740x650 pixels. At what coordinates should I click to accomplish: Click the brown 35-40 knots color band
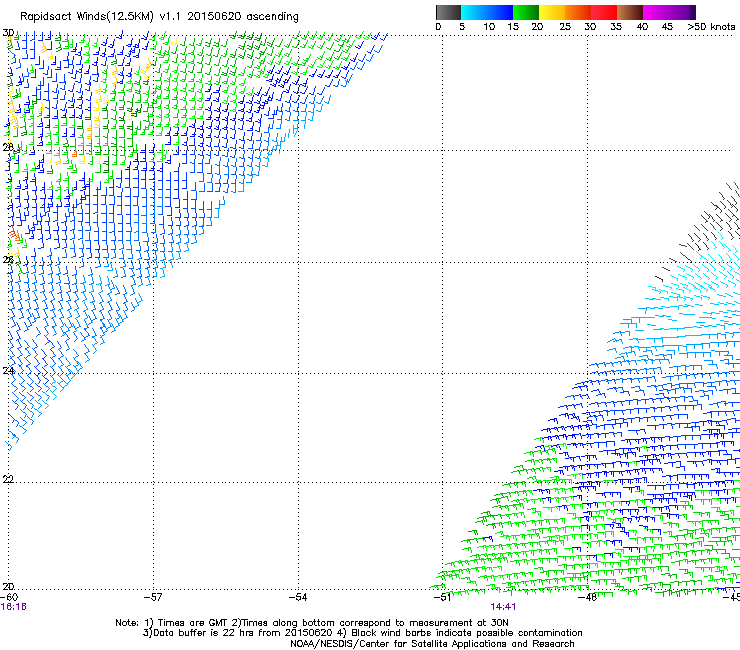coord(630,12)
